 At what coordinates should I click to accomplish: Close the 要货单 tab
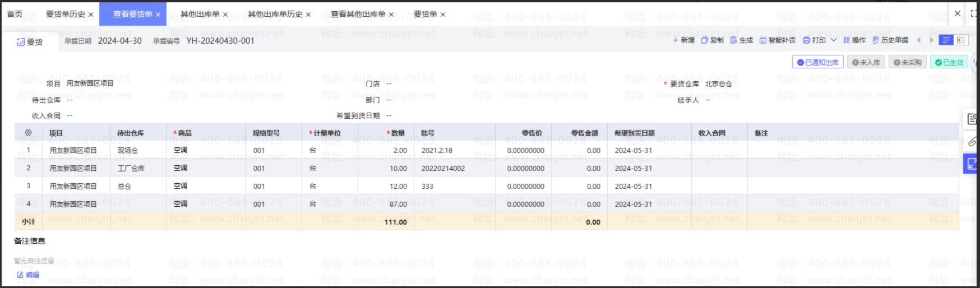point(443,15)
